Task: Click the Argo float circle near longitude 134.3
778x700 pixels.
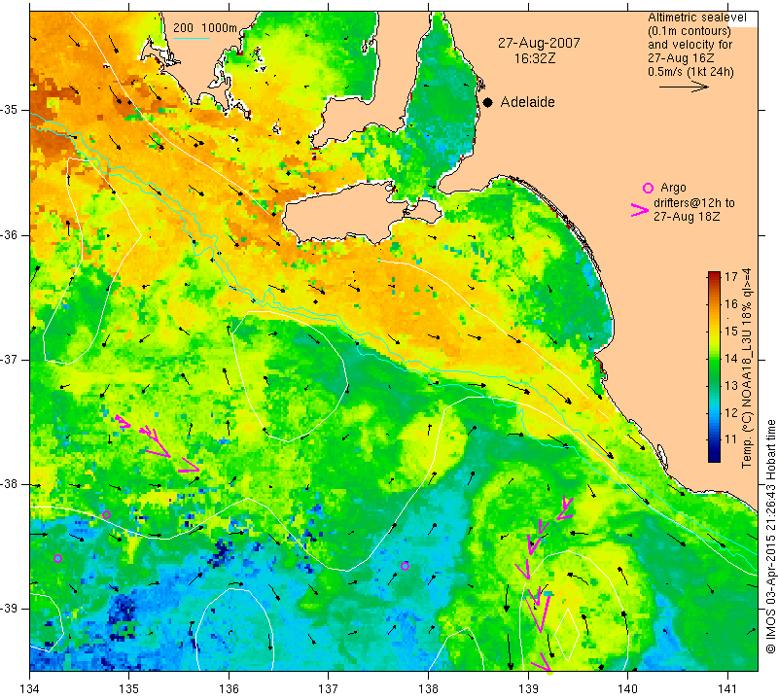Action: (x=57, y=559)
